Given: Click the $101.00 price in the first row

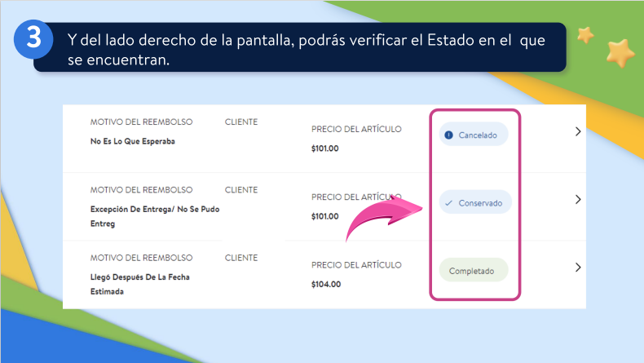Looking at the screenshot, I should coord(325,148).
